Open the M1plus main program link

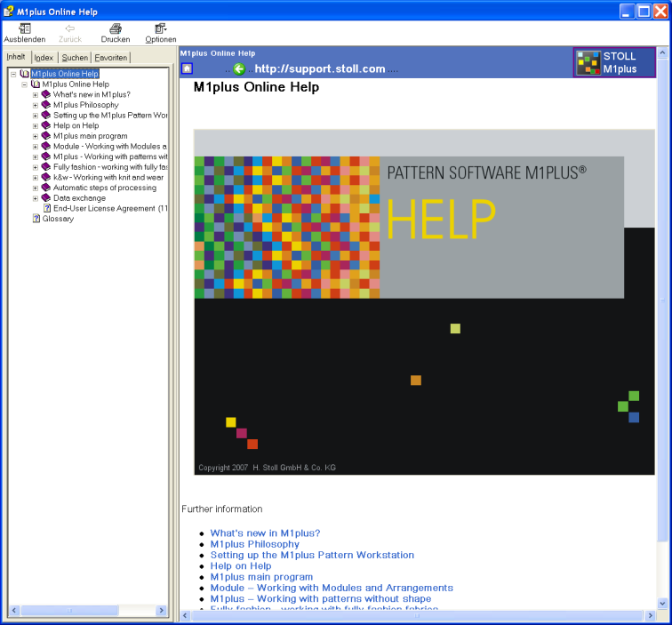click(x=261, y=577)
